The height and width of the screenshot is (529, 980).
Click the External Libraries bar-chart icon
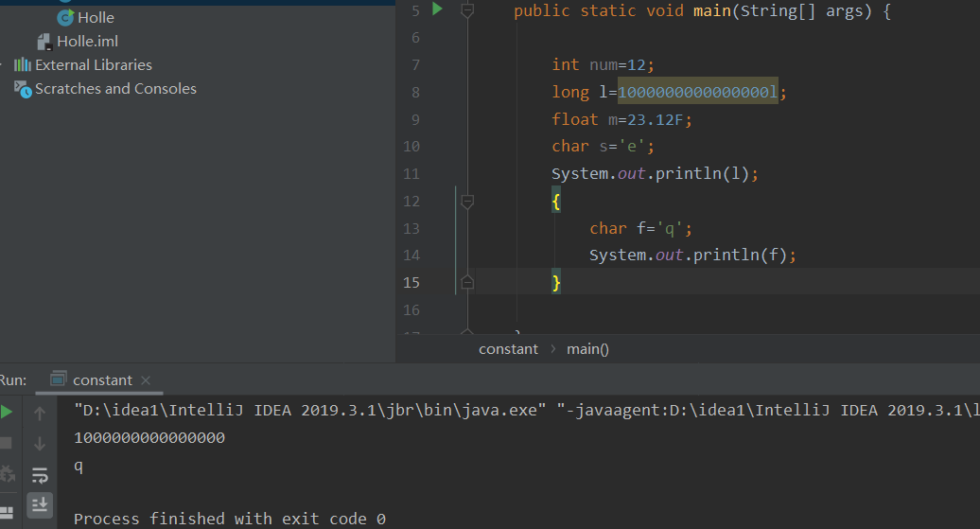click(x=23, y=64)
